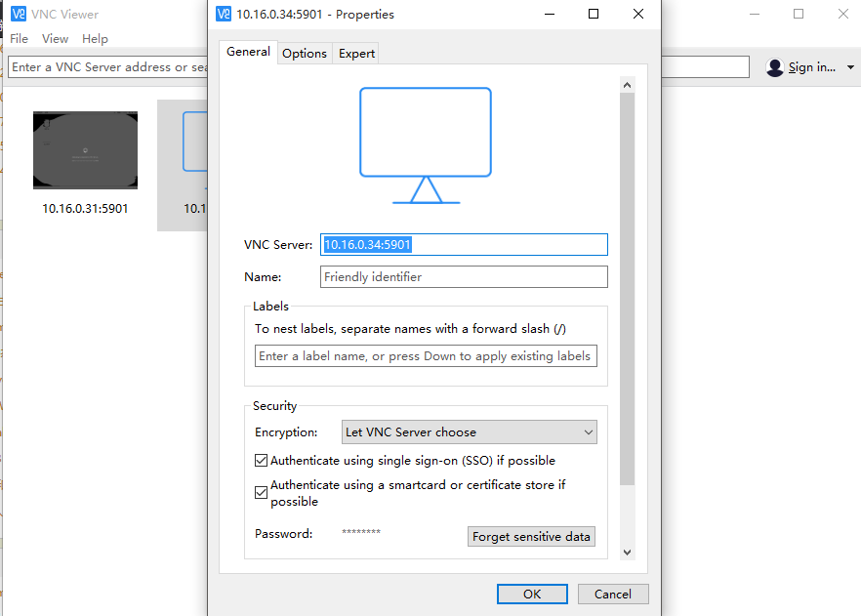
Task: Click the VNC logo in Properties title bar
Action: click(x=224, y=14)
